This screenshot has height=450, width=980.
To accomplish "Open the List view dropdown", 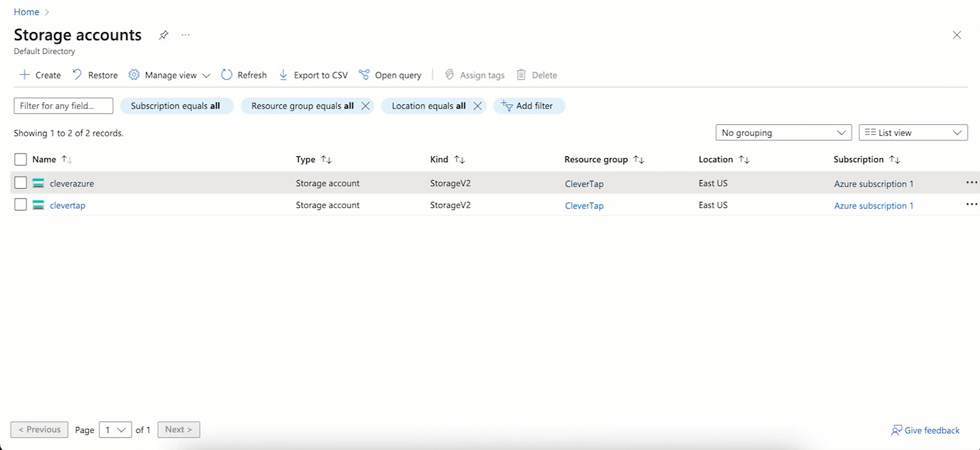I will (912, 132).
